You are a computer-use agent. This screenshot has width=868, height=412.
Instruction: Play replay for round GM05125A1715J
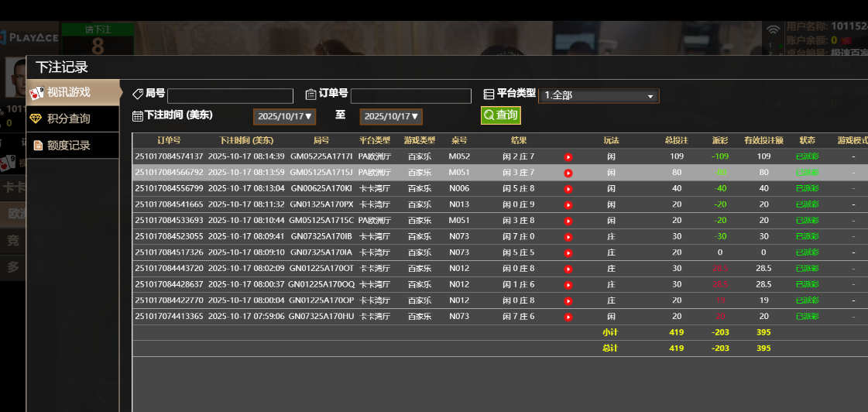coord(568,173)
